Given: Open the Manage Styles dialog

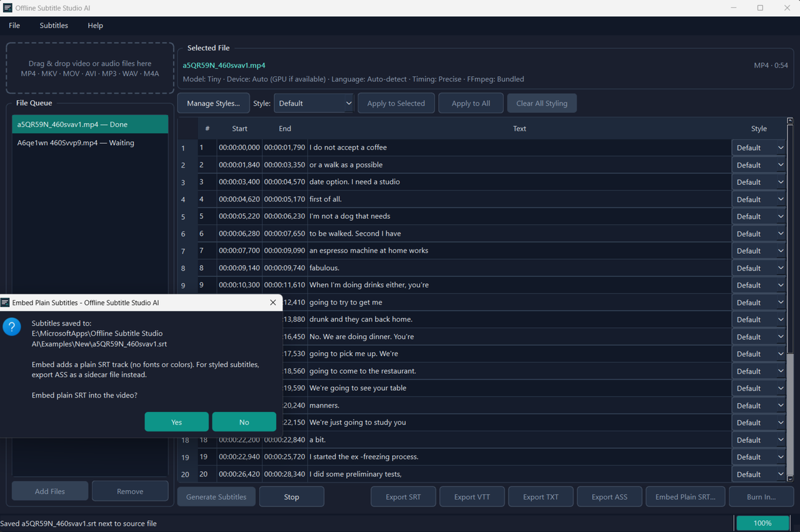Looking at the screenshot, I should pyautogui.click(x=213, y=103).
